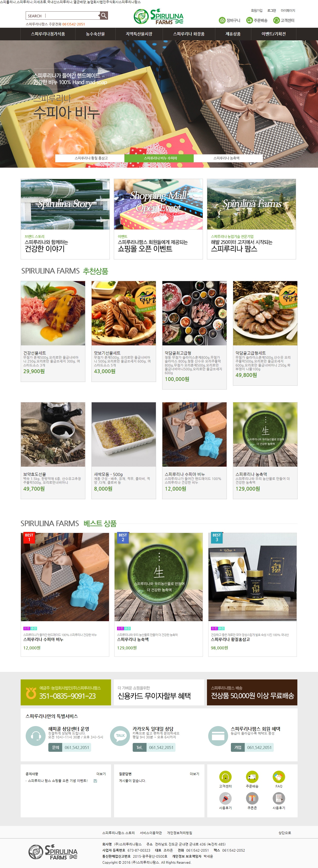The image size is (318, 868).
Task: Open the 스피루리나첨가식품 menu
Action: point(48,34)
